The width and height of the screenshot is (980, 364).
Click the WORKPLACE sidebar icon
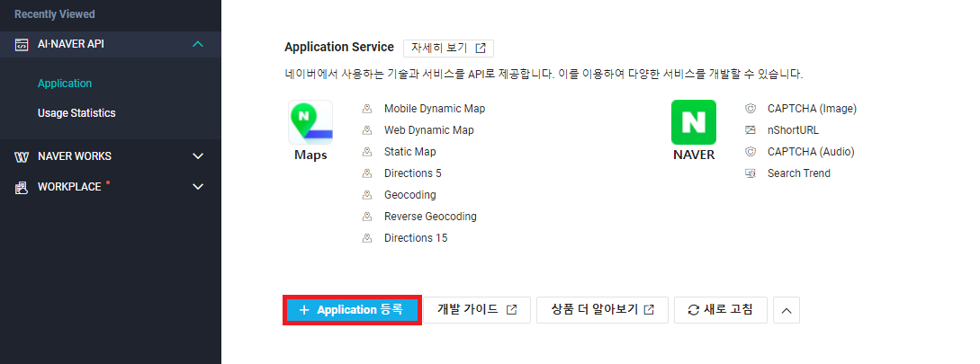[22, 187]
